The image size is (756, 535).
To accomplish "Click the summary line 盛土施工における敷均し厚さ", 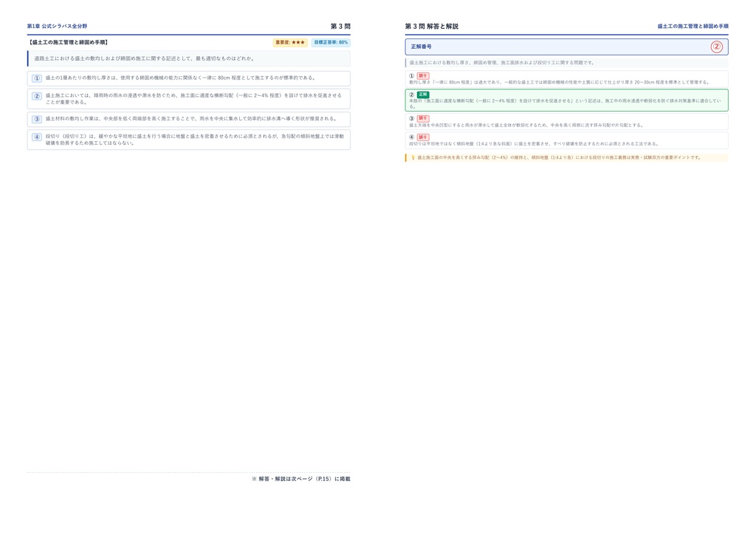I will click(x=502, y=63).
